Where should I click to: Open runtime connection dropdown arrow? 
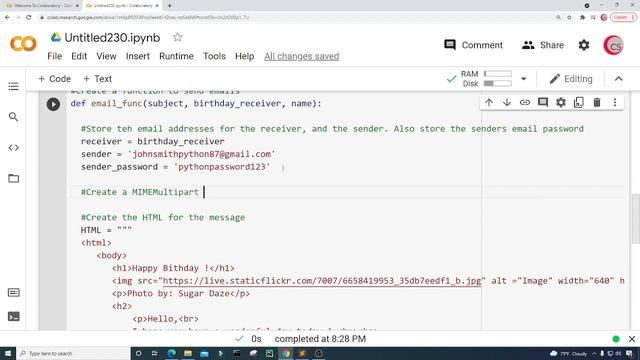pos(523,79)
